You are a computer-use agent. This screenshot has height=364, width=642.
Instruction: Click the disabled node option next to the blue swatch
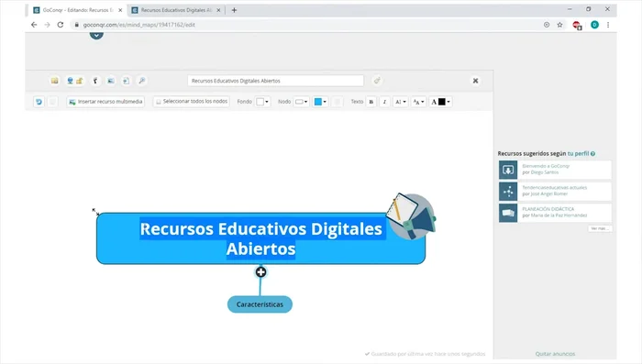click(x=337, y=102)
